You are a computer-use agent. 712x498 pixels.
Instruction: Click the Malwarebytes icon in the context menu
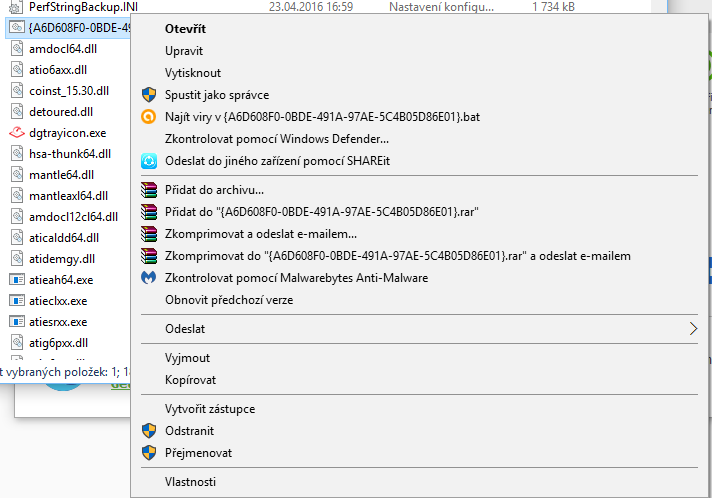pos(149,278)
